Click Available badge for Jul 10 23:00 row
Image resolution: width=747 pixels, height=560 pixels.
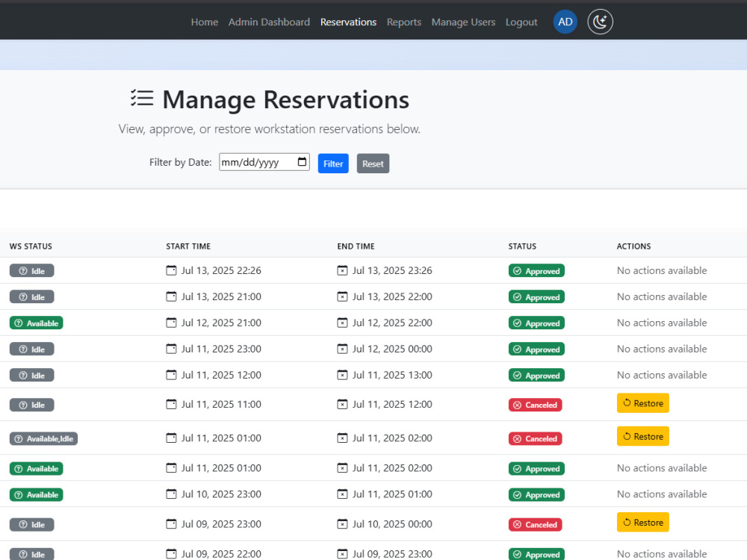36,495
